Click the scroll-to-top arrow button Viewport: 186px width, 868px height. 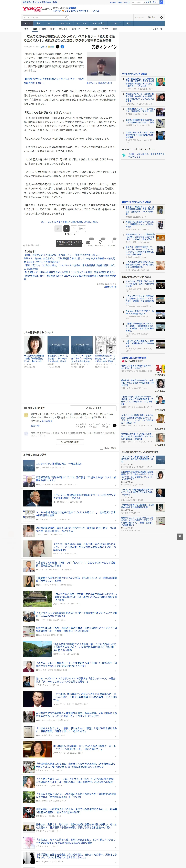[180, 537]
